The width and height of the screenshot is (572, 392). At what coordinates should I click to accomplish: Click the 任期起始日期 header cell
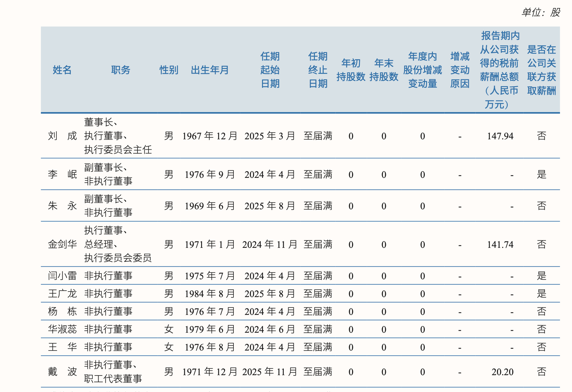270,70
